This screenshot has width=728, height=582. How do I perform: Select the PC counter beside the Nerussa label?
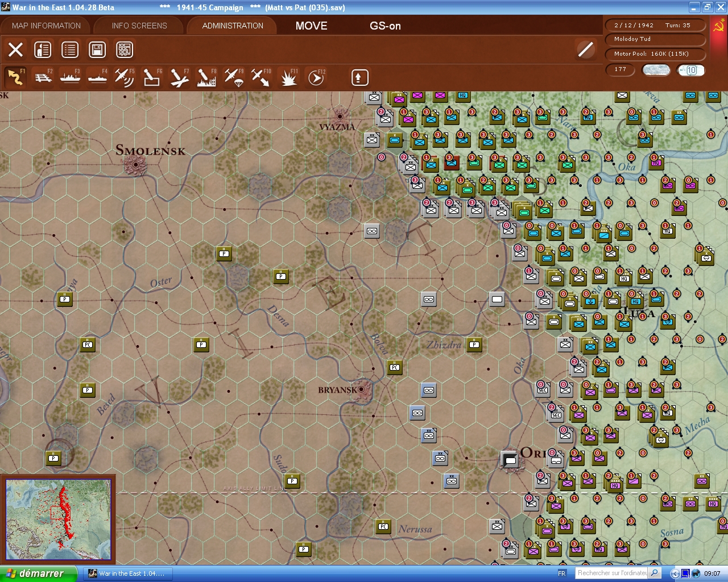tap(383, 527)
